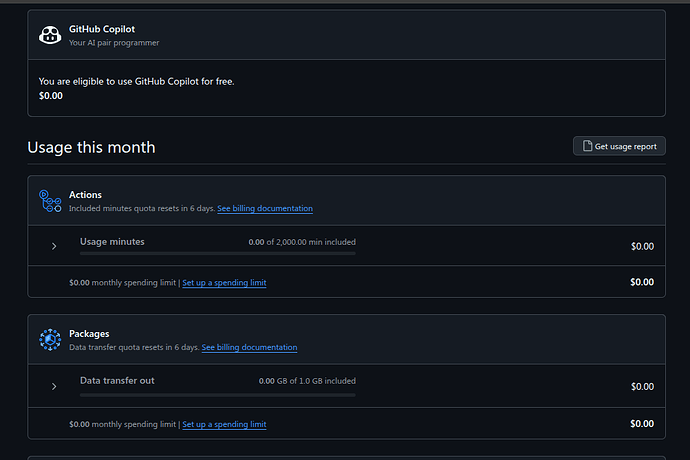Download the Get usage report
This screenshot has width=690, height=460.
pyautogui.click(x=619, y=146)
